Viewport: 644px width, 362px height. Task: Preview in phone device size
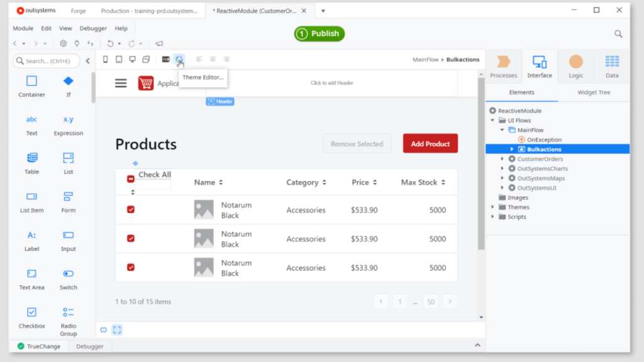click(x=106, y=60)
